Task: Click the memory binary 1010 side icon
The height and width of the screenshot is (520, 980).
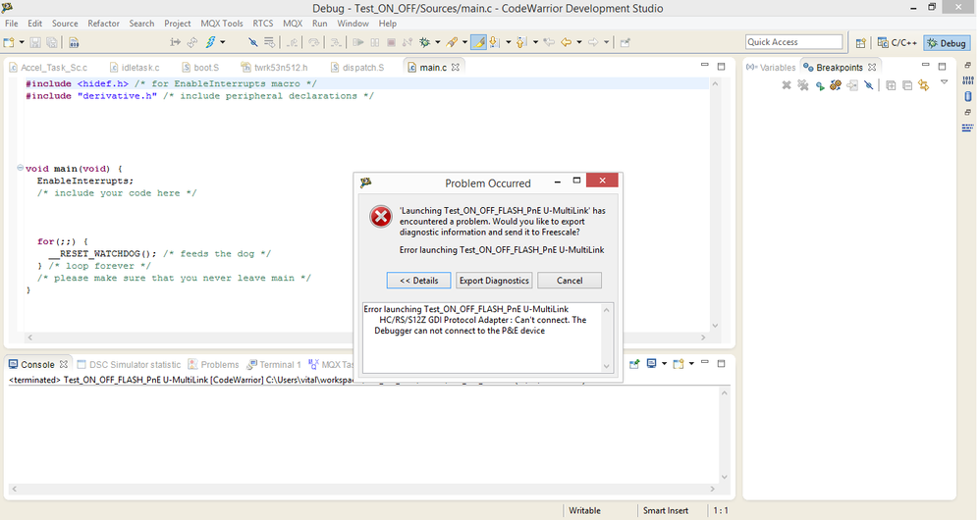Action: pyautogui.click(x=967, y=79)
